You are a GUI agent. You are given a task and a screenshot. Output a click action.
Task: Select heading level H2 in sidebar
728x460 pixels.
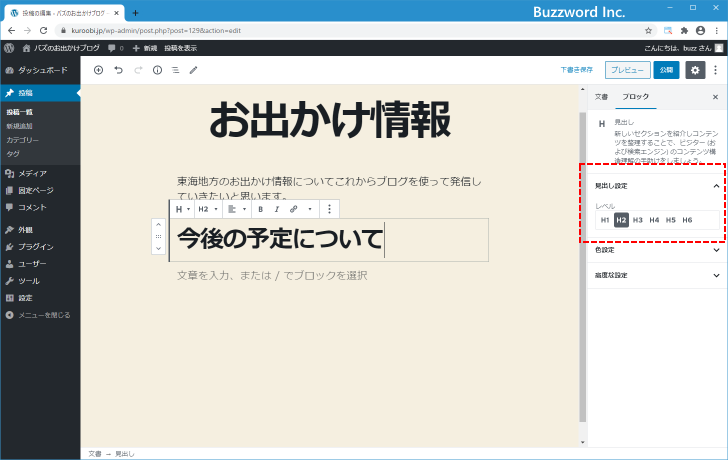pos(621,220)
